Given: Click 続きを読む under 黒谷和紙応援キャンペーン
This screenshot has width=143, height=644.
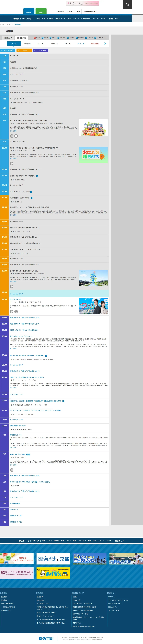Looking at the screenshot, I should tap(13, 215).
